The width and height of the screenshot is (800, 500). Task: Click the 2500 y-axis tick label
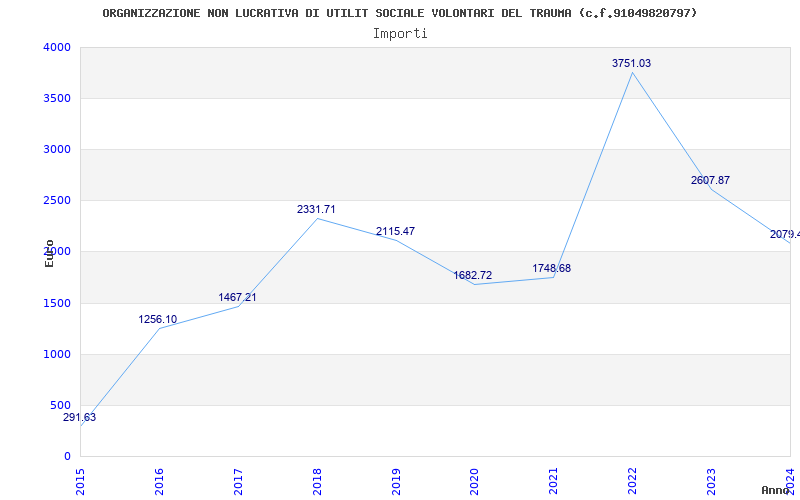(57, 201)
